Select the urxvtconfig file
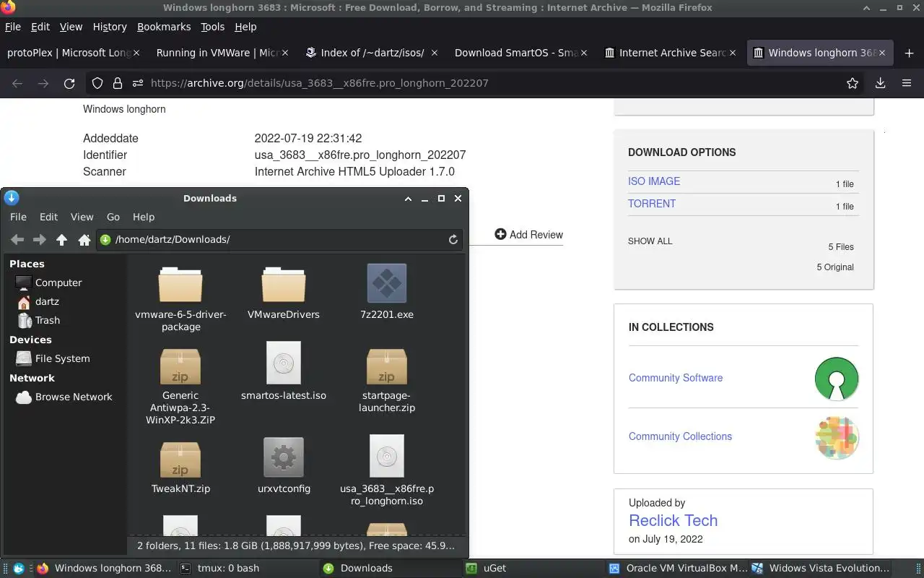The image size is (924, 578). [284, 466]
